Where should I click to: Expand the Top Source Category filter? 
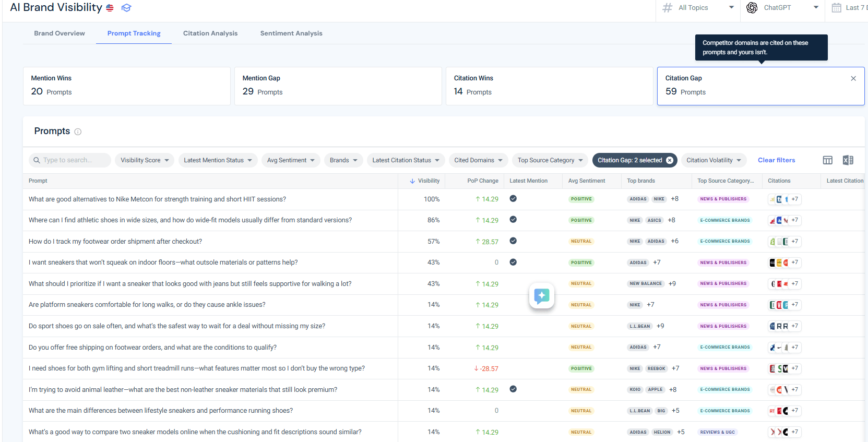550,160
